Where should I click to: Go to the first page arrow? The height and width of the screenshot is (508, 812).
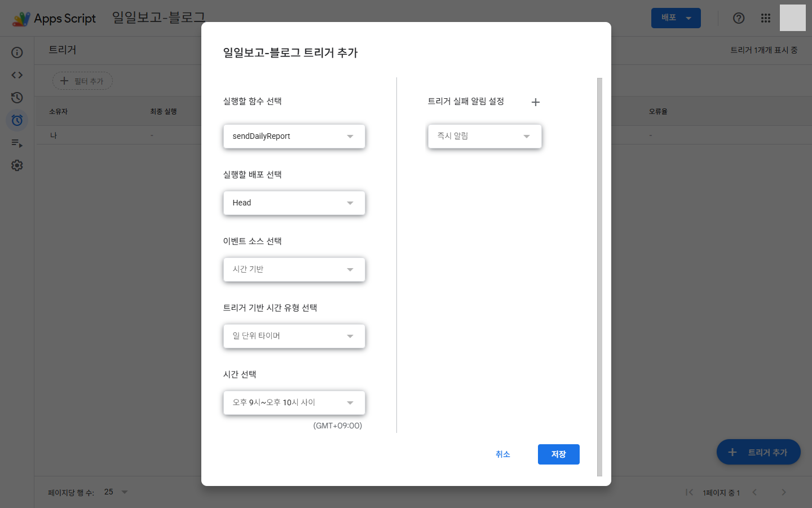689,492
